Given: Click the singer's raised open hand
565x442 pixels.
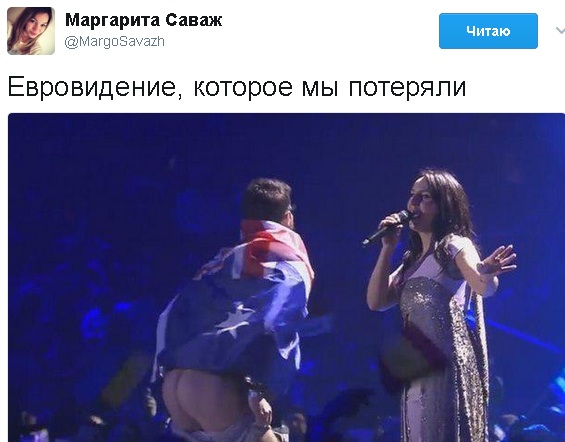Looking at the screenshot, I should coord(499,260).
